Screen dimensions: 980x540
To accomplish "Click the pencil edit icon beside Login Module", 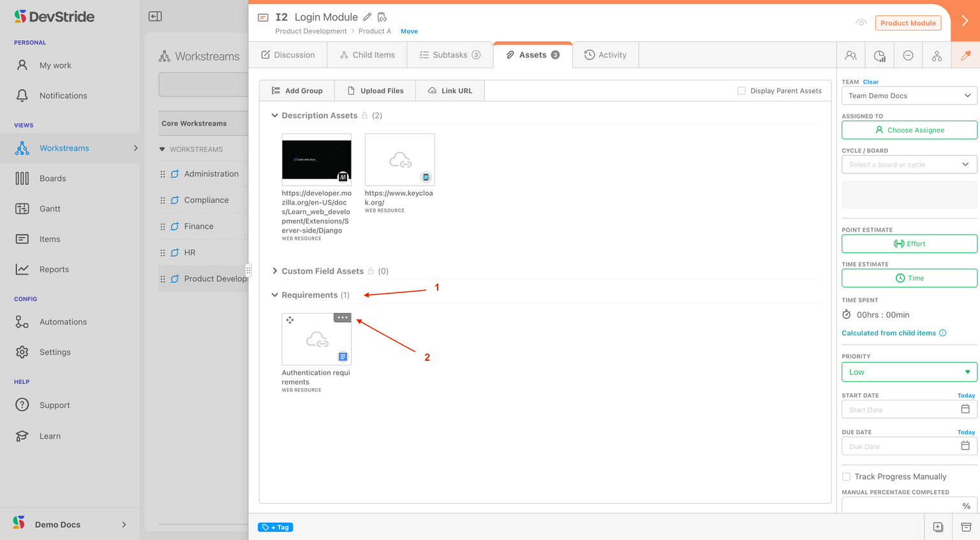I will click(367, 17).
